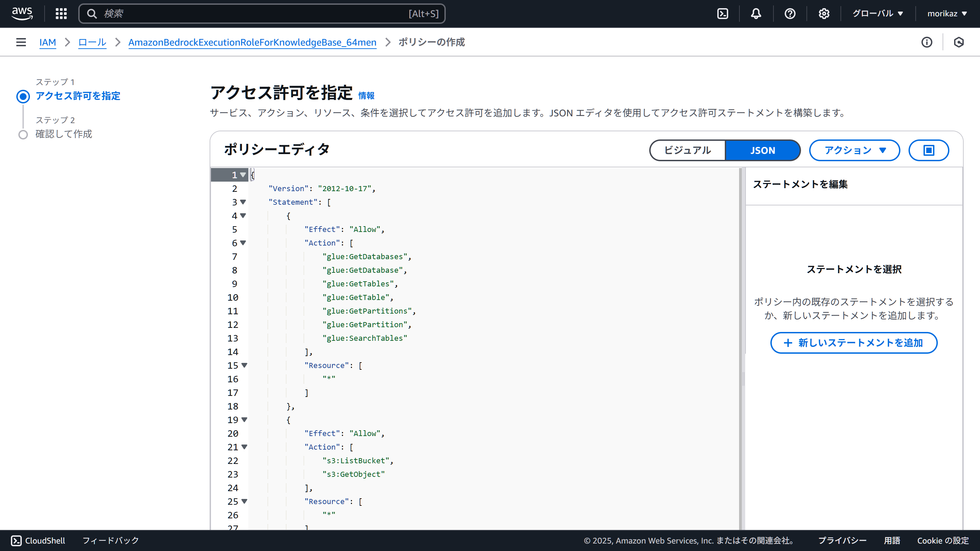Collapse the Action block on line 6

point(243,243)
